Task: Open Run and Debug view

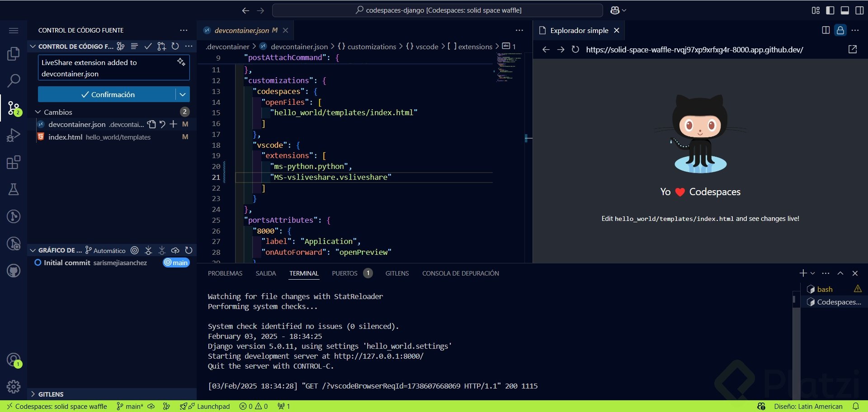Action: click(x=14, y=135)
